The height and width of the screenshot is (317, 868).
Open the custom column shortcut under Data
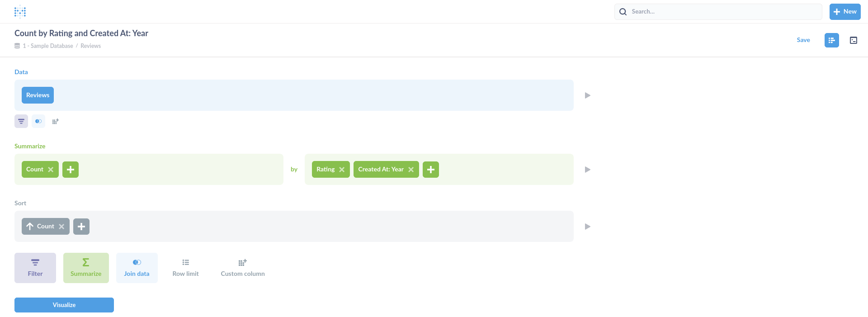(55, 121)
